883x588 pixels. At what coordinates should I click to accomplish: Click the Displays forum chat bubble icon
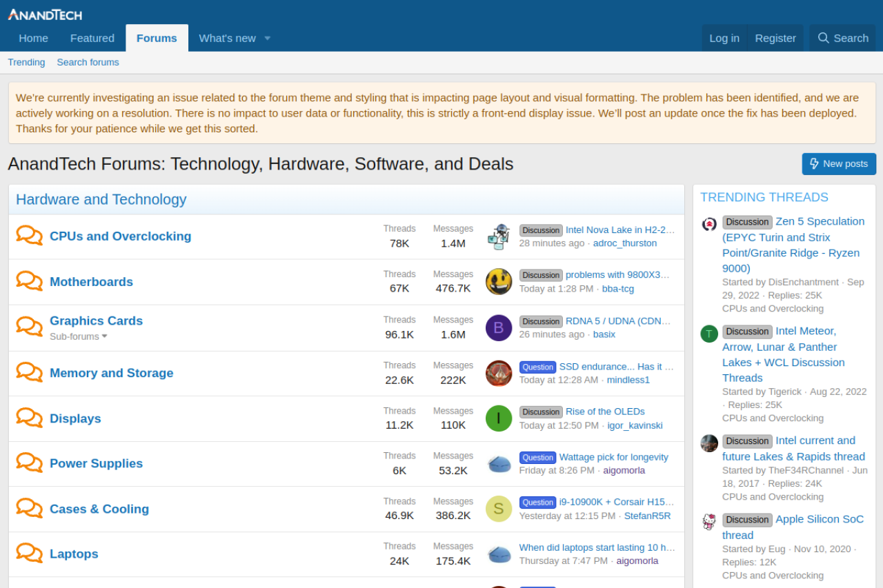[x=29, y=418]
